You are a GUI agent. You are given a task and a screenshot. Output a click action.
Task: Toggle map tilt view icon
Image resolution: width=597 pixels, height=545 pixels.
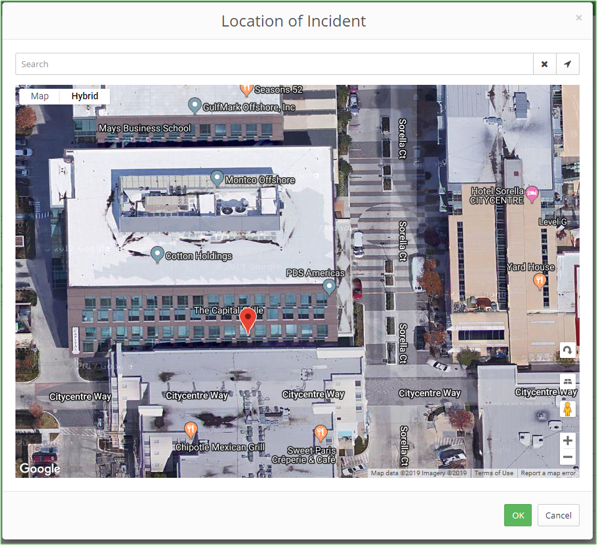[x=567, y=381]
